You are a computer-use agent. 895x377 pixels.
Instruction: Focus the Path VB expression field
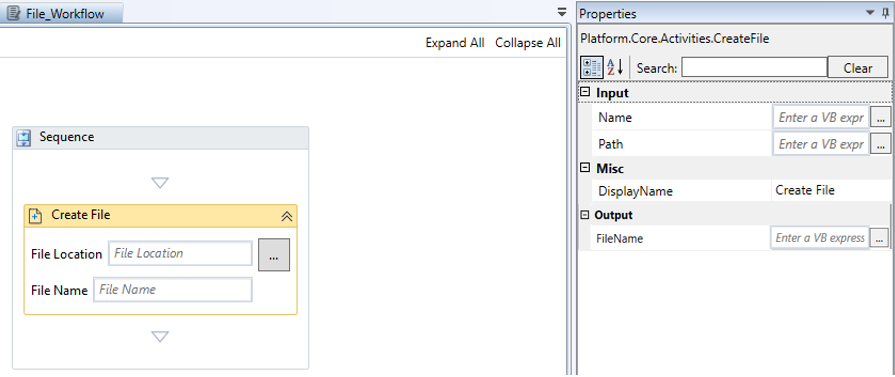pos(821,144)
